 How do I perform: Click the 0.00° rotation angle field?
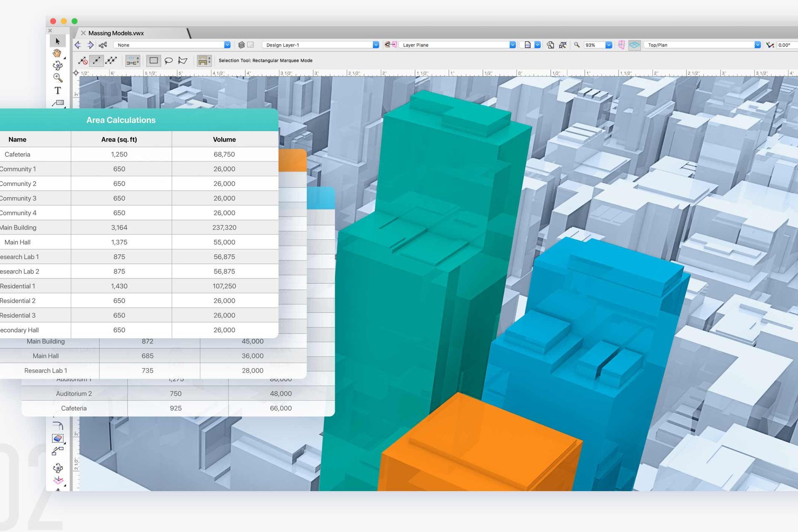786,45
